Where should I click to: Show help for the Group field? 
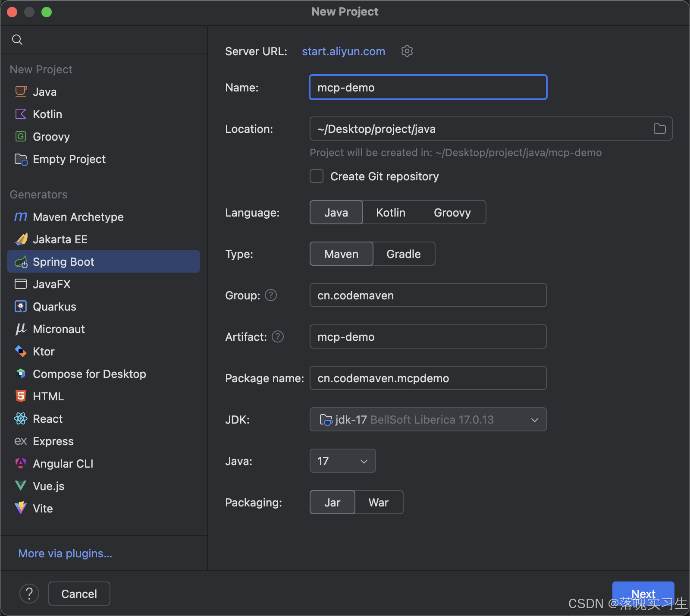[x=271, y=295]
